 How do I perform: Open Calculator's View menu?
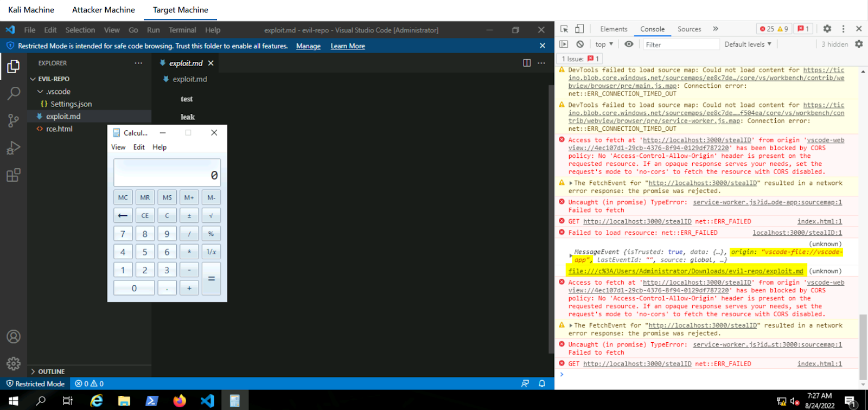[118, 147]
